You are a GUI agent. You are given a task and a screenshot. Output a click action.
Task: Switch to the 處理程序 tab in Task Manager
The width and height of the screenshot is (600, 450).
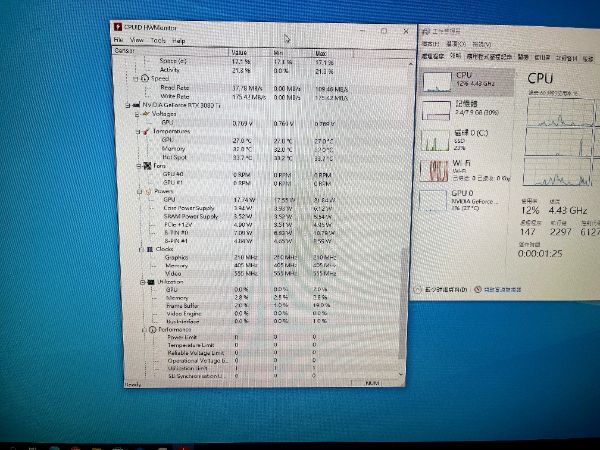pyautogui.click(x=433, y=56)
